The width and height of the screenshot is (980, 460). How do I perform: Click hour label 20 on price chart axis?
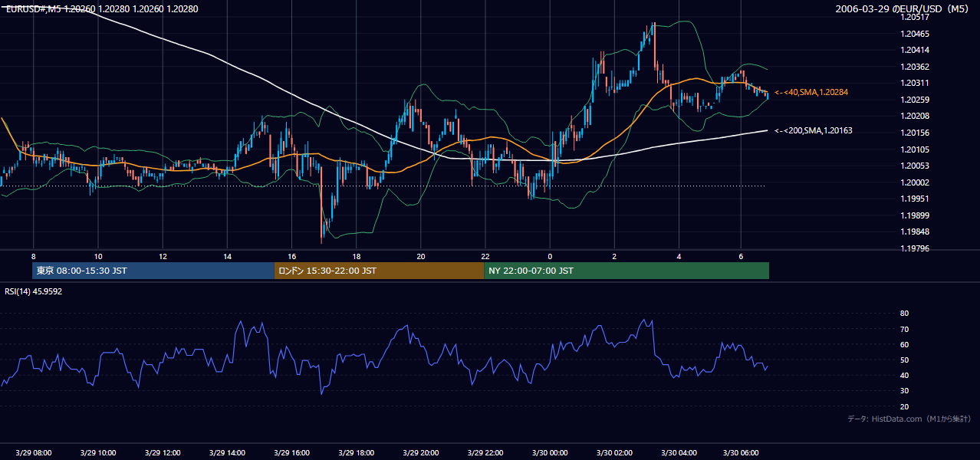pos(420,256)
